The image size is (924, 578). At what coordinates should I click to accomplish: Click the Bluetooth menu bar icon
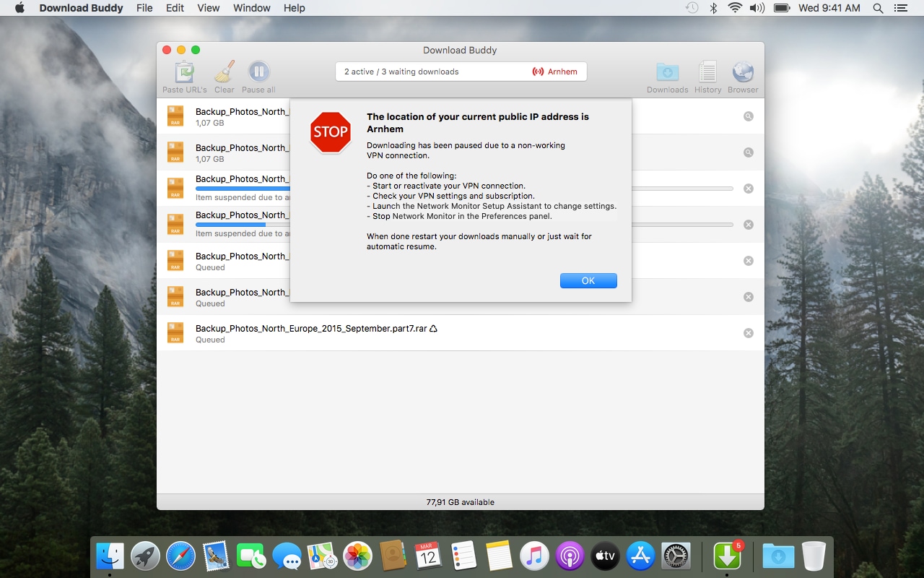713,8
